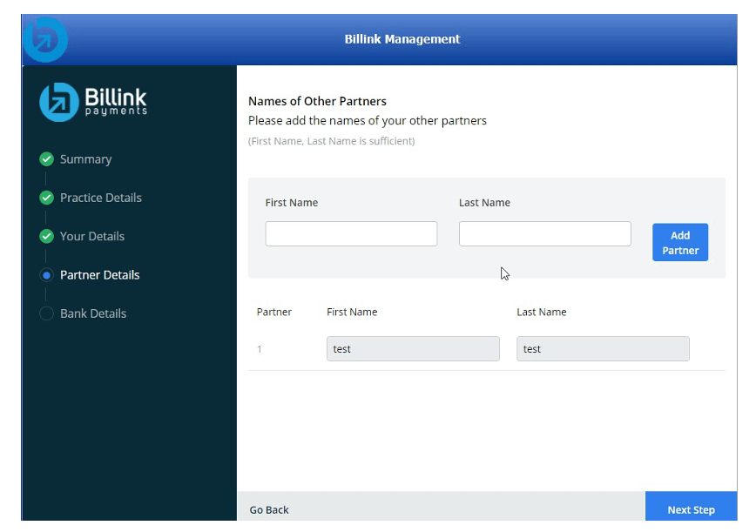Click partner 1's First Name field containing test
Viewport: 756px width, 532px height.
[x=413, y=349]
